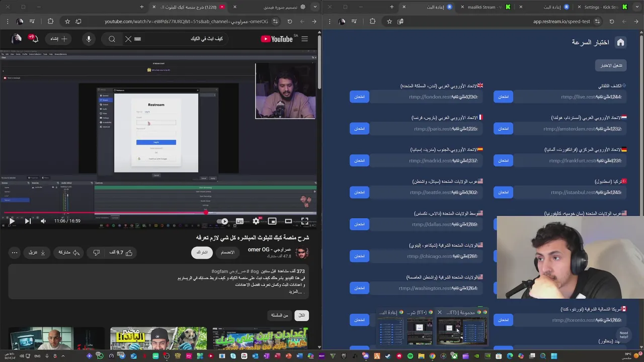View site information for youtube.com
644x362 pixels.
(275, 22)
